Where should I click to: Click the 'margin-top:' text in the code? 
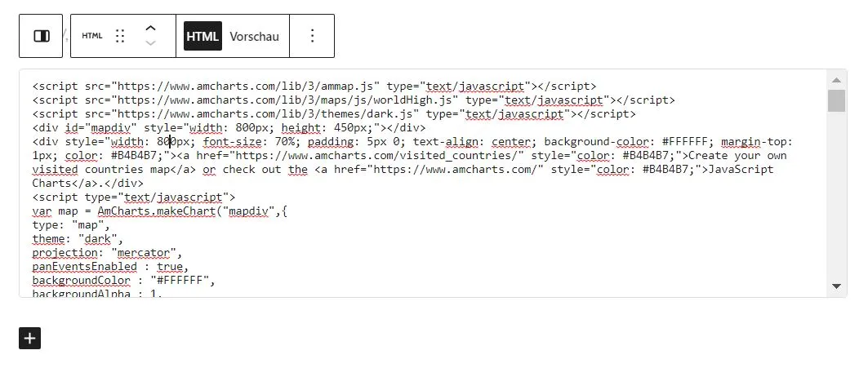click(758, 142)
